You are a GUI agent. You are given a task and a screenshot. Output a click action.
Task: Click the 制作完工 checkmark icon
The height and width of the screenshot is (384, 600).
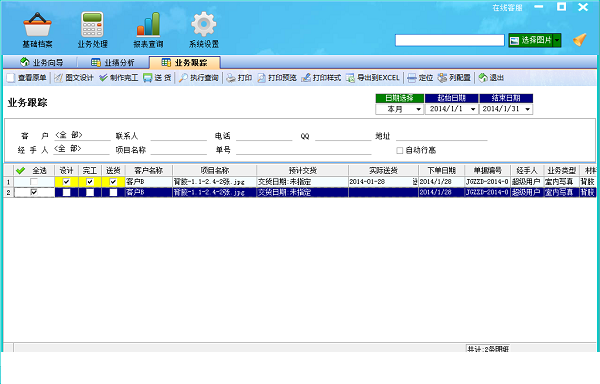(103, 78)
